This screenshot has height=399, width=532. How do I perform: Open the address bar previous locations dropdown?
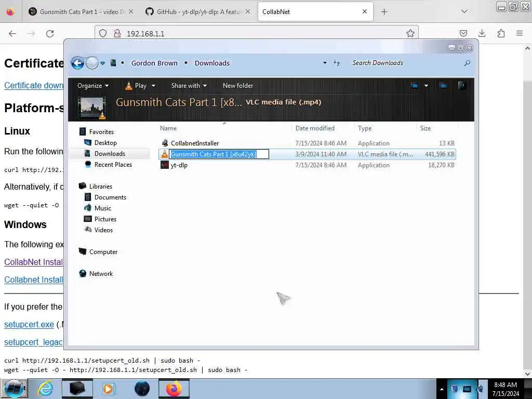pyautogui.click(x=325, y=63)
